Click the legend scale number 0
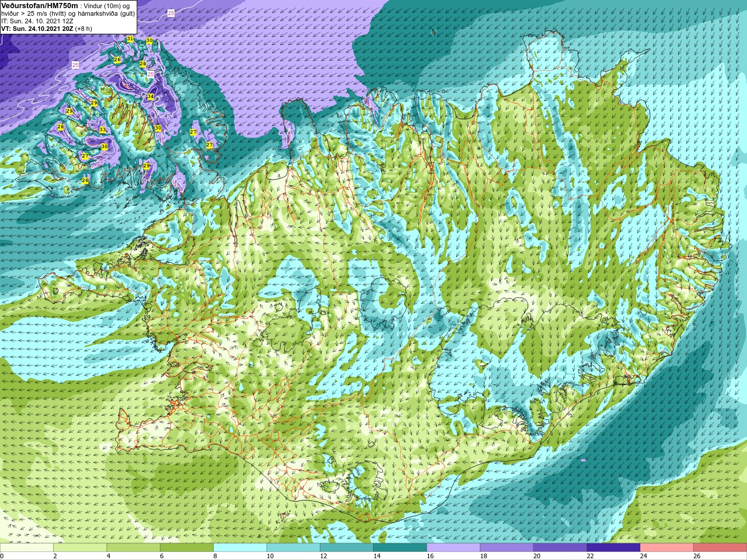 tap(2, 556)
